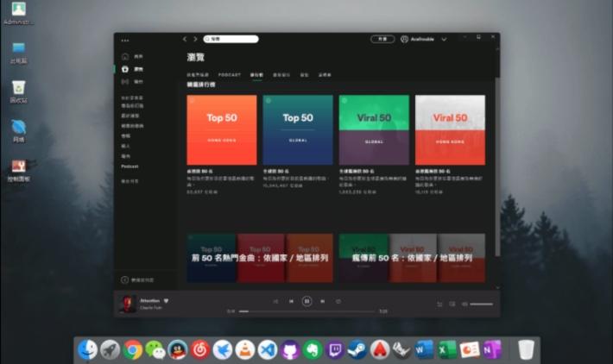This screenshot has height=364, width=613.
Task: Click the volume slider
Action: 481,304
